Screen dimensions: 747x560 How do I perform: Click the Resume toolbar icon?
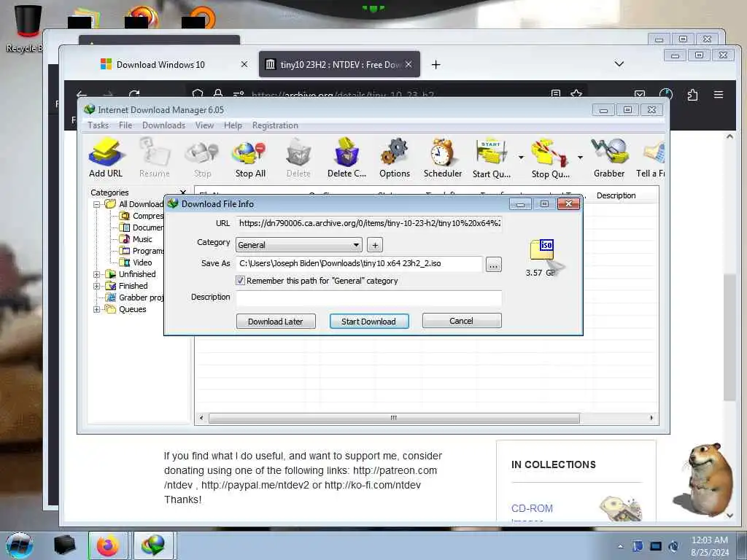click(x=155, y=157)
